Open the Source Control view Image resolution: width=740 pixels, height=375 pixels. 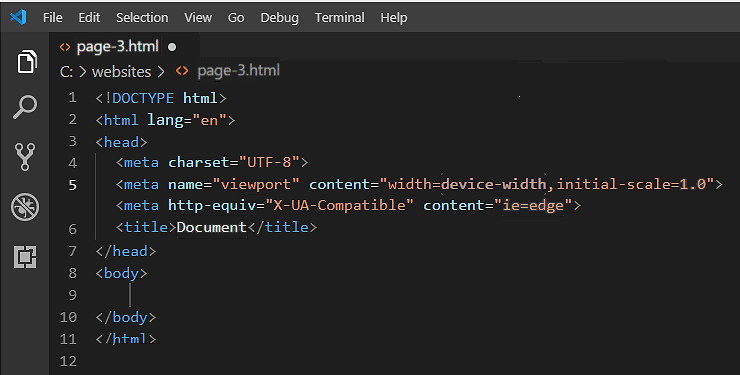25,157
